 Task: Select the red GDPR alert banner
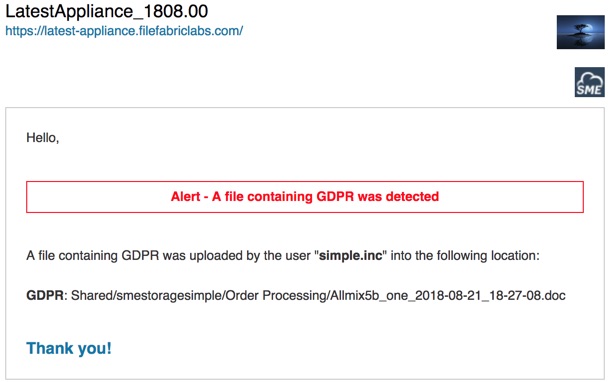pos(305,197)
